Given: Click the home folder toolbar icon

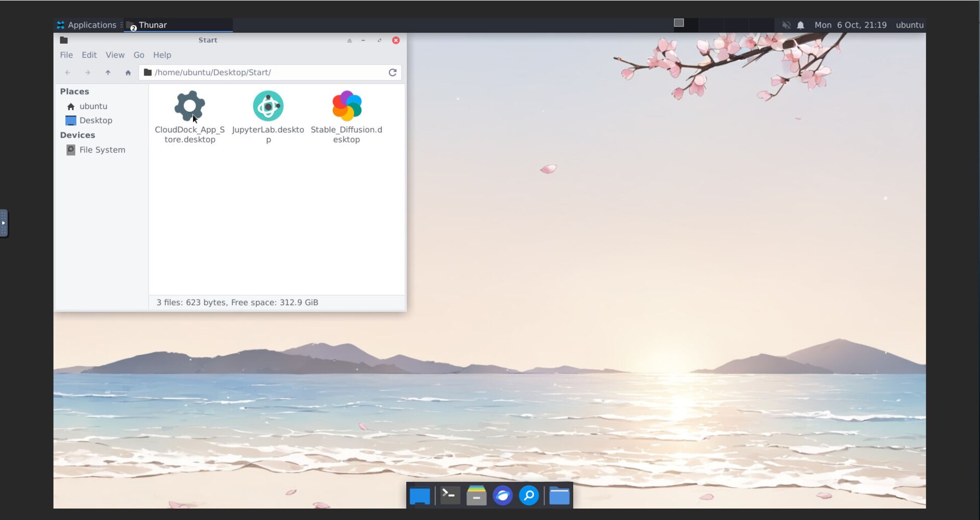Looking at the screenshot, I should pos(128,73).
